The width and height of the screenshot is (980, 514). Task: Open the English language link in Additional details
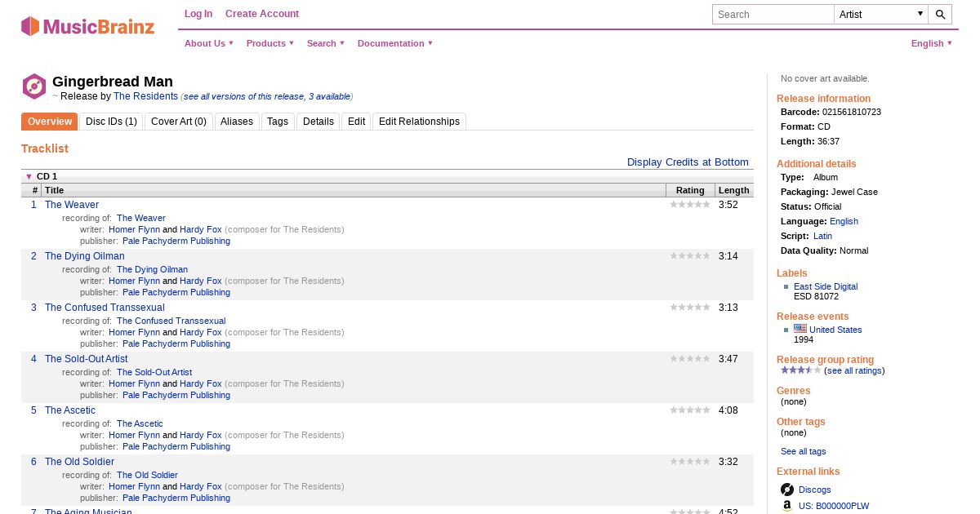pyautogui.click(x=844, y=221)
